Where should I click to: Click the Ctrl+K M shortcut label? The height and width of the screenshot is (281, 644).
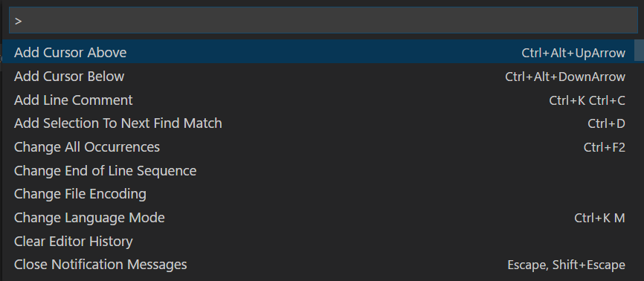click(x=599, y=218)
